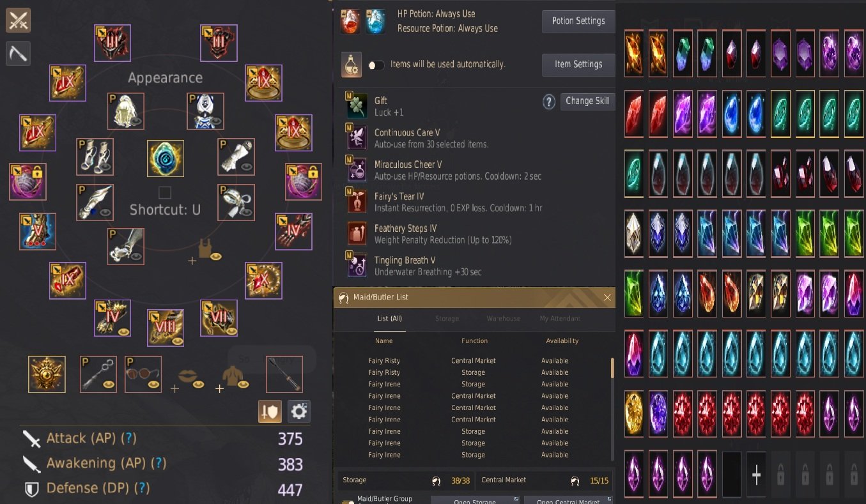Switch to the My Attendant tab
Viewport: 866px width, 504px height.
tap(560, 318)
